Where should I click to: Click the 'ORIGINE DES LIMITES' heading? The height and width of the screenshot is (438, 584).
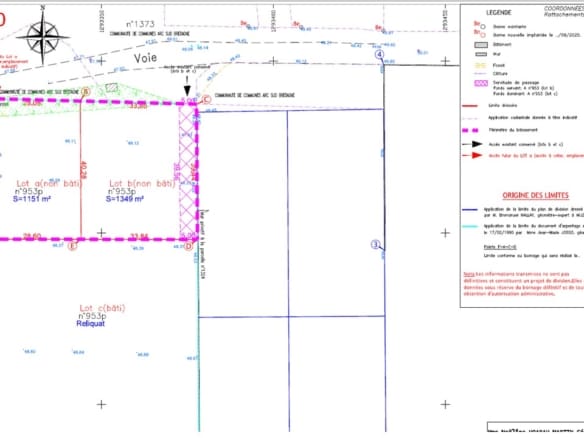[536, 195]
